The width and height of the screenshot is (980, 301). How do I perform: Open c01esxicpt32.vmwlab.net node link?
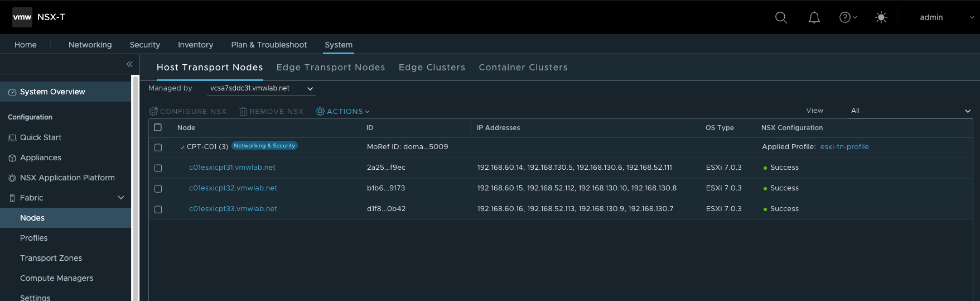point(233,188)
